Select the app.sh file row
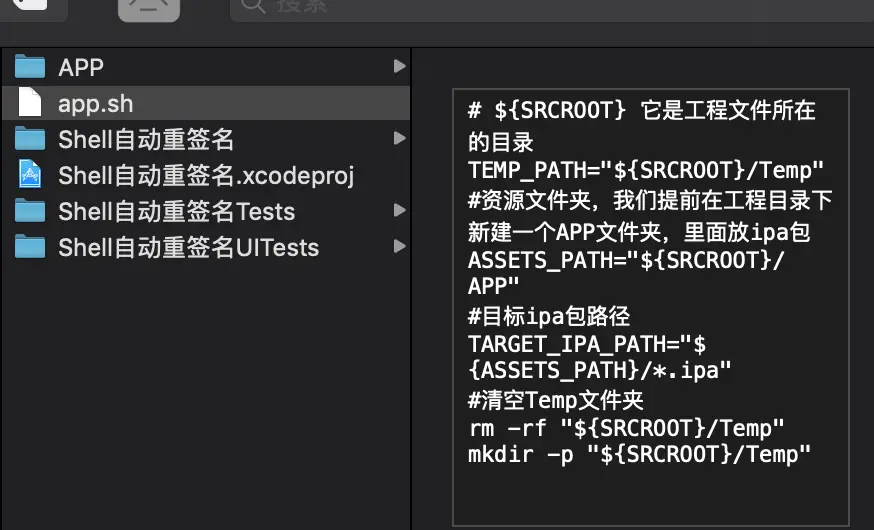The width and height of the screenshot is (874, 530). 206,103
